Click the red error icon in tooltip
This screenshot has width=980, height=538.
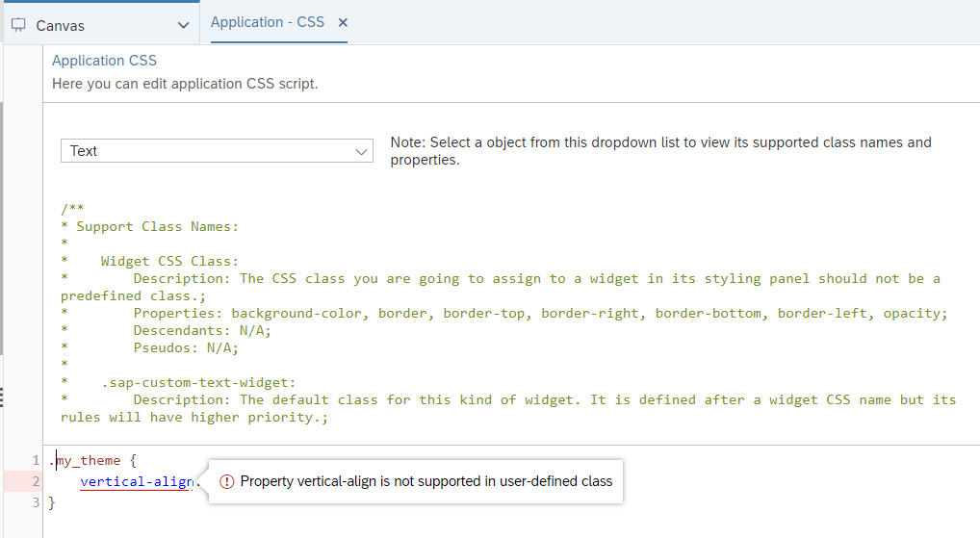coord(227,481)
